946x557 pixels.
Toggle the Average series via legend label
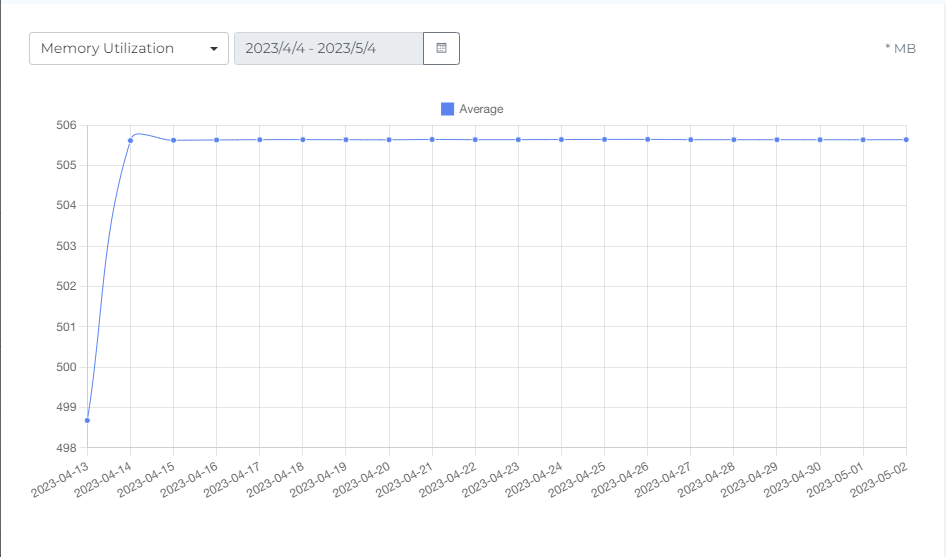point(481,109)
